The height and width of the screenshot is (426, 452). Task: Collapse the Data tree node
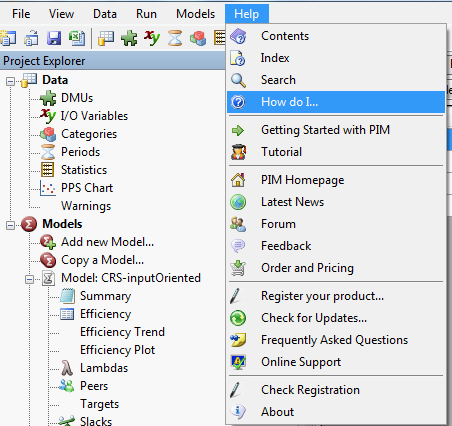pos(10,81)
